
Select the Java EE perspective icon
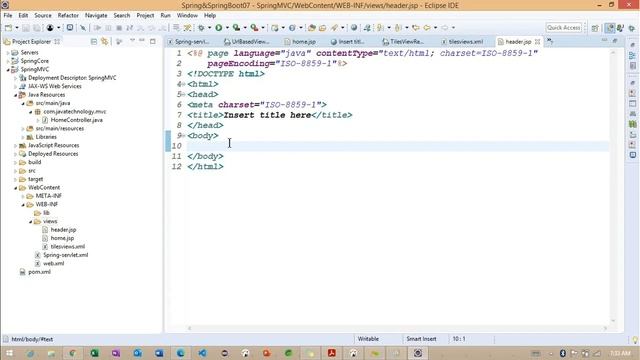610,28
